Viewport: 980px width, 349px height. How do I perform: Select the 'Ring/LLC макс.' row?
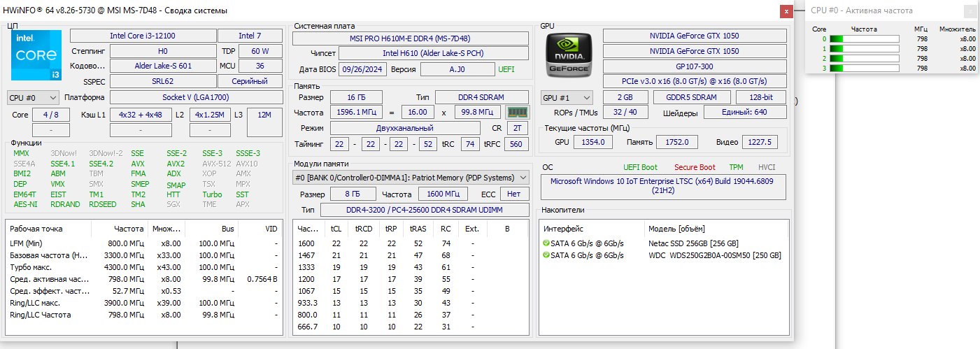(x=145, y=303)
